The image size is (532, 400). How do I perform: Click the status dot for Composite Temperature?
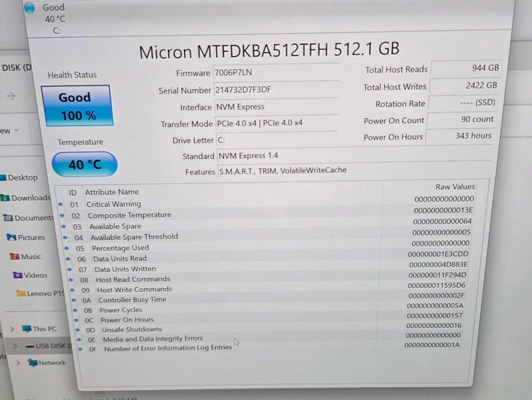tap(62, 215)
